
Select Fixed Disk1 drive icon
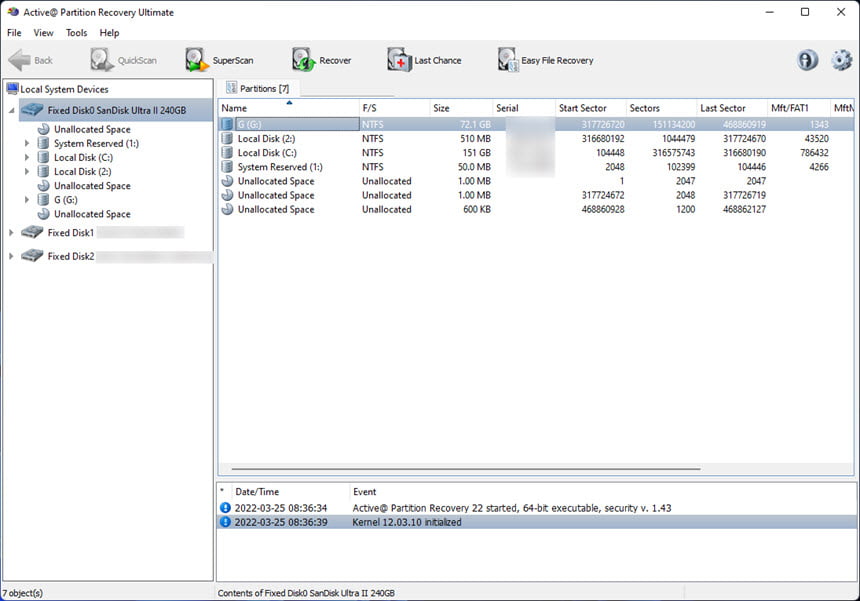tap(32, 233)
